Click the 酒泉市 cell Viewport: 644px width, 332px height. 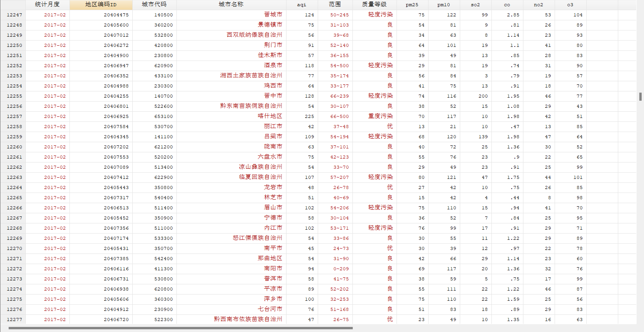click(x=231, y=66)
